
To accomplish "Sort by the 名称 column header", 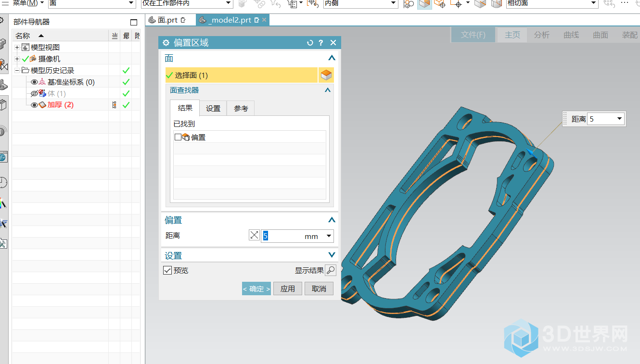I will [61, 36].
